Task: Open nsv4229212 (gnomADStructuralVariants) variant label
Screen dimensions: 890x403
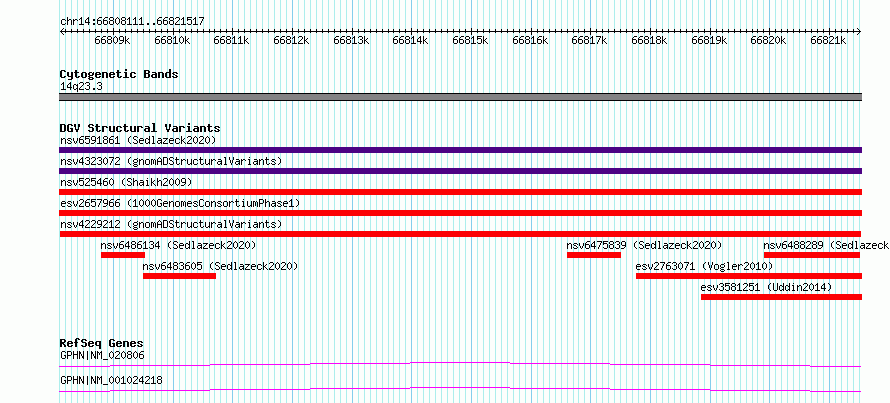Action: coord(171,224)
